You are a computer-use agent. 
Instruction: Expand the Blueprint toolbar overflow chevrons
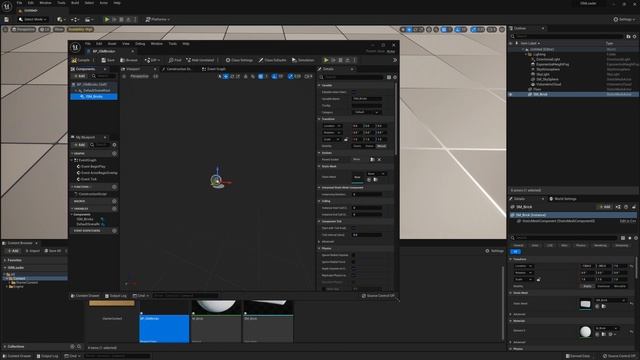click(395, 60)
